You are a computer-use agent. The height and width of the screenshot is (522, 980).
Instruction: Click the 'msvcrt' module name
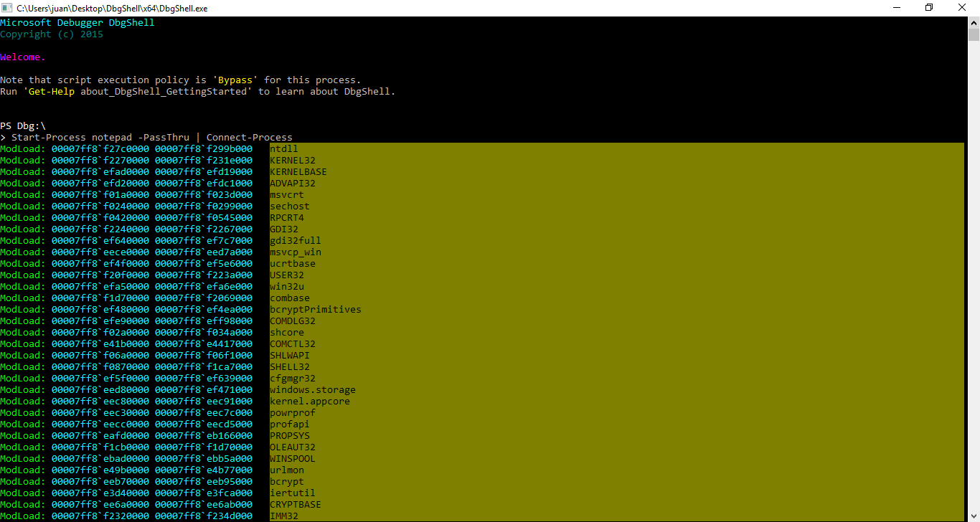[287, 195]
